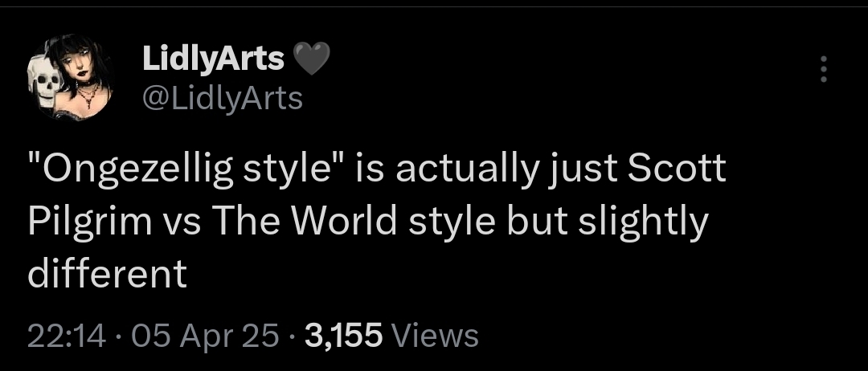Open the LidlyArts display name profile link

(212, 58)
